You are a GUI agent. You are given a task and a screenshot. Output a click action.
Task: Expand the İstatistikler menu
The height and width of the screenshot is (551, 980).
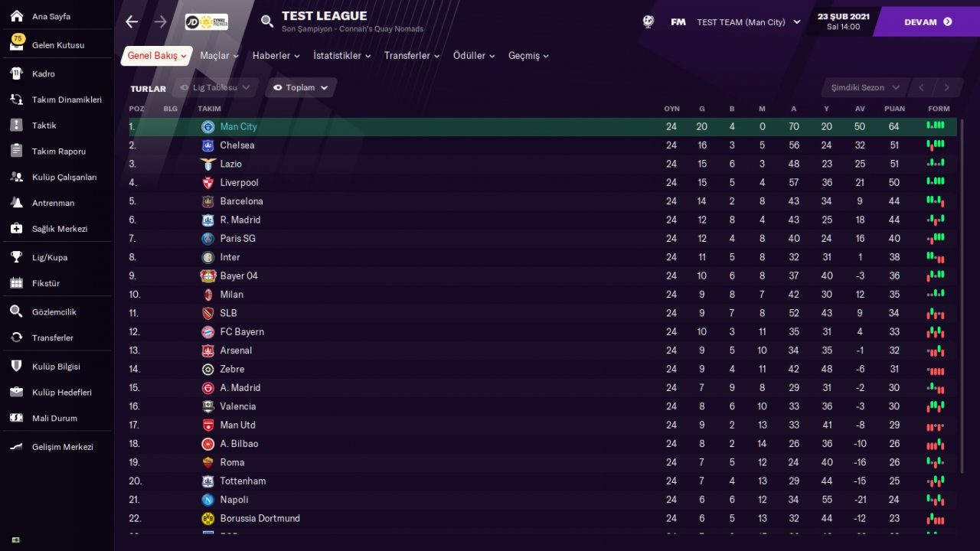341,56
